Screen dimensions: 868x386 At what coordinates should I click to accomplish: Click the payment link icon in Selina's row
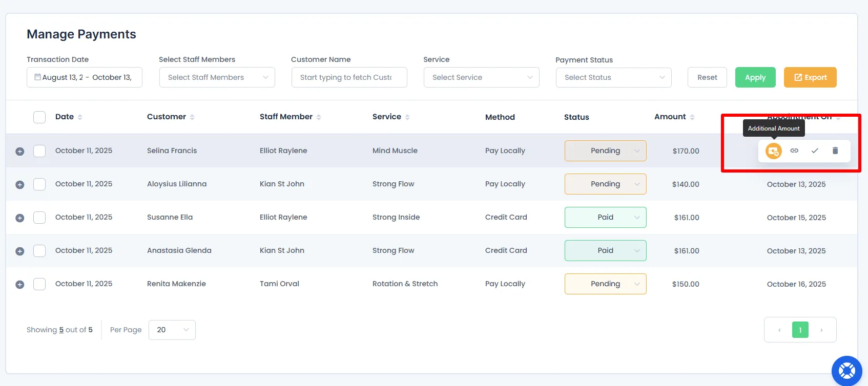click(794, 151)
